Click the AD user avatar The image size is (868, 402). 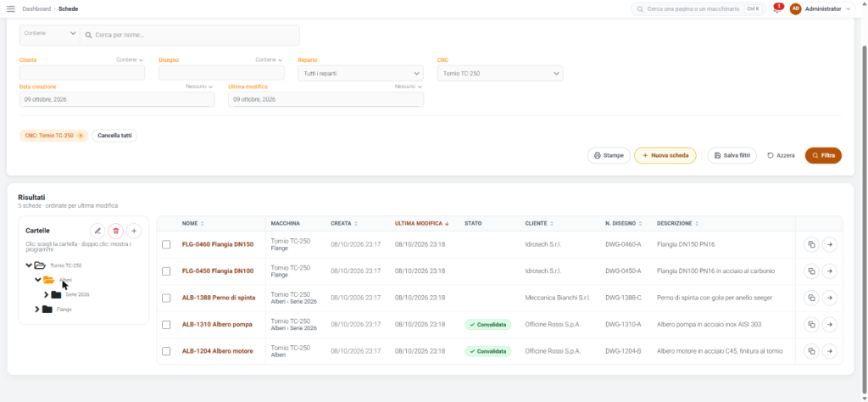pos(795,8)
